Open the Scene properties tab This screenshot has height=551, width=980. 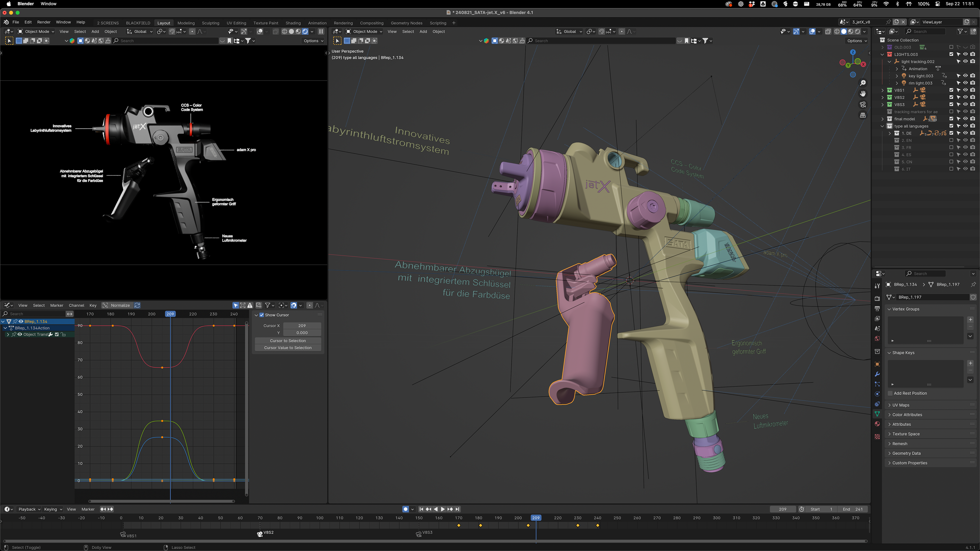(x=877, y=329)
